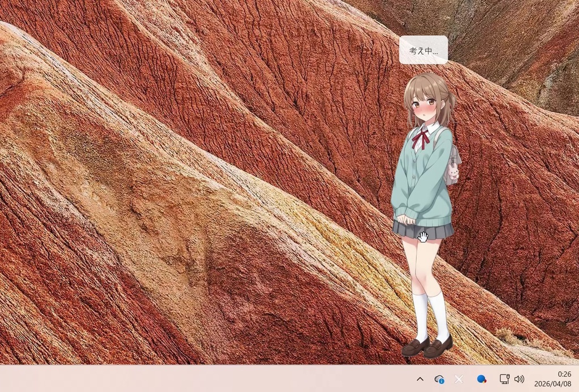Click the rabbit charm on the mascot's backpack
579x392 pixels.
point(452,171)
